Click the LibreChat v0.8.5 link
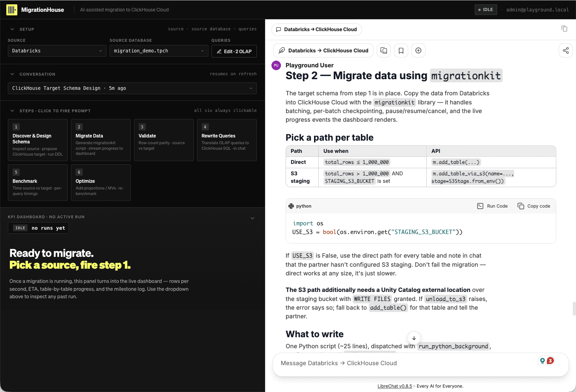Image resolution: width=576 pixels, height=392 pixels. [x=395, y=386]
